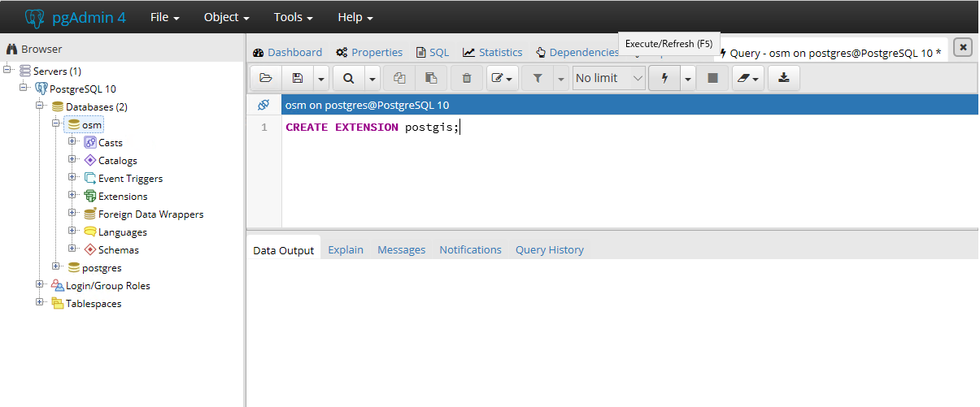Image resolution: width=980 pixels, height=407 pixels.
Task: Open the Clear eraser dropdown
Action: pyautogui.click(x=748, y=78)
